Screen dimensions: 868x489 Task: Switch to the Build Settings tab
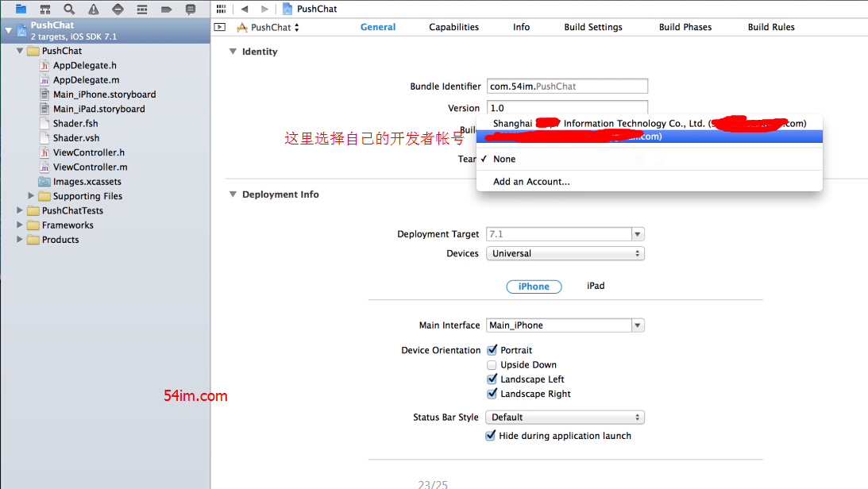coord(593,27)
